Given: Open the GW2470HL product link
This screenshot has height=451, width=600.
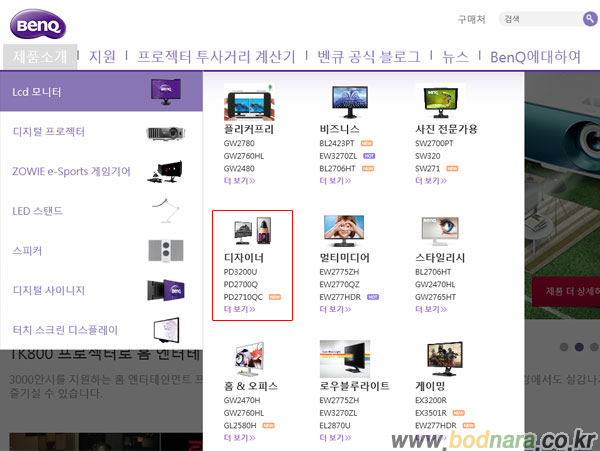Looking at the screenshot, I should click(435, 285).
